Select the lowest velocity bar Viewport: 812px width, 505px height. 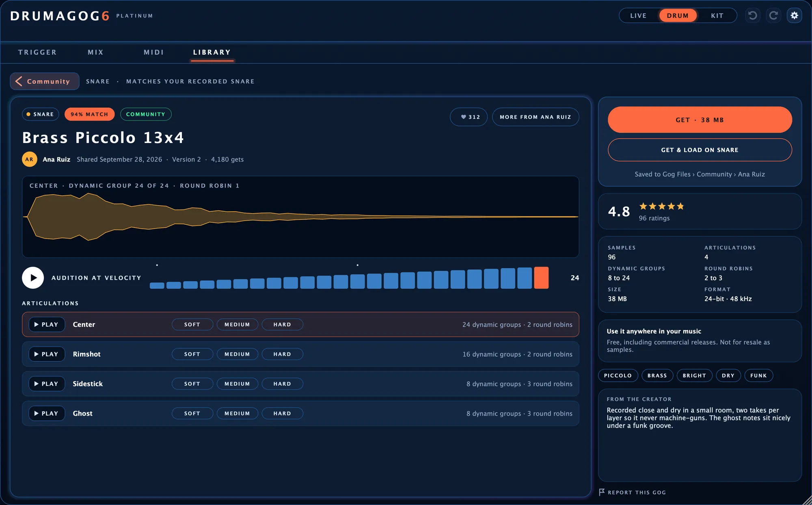157,285
